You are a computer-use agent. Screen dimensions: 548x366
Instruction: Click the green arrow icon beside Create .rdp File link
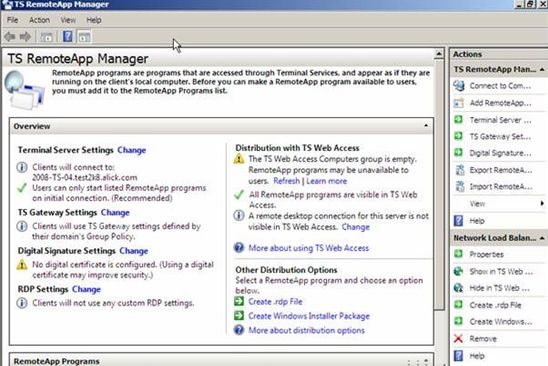coord(239,301)
